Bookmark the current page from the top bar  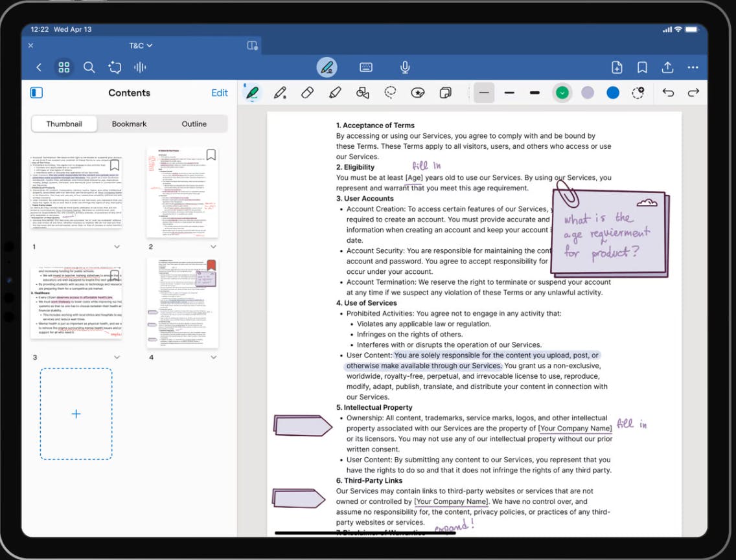642,67
